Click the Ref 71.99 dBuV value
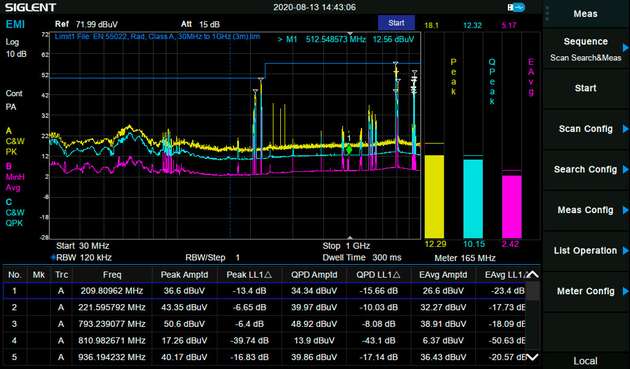The width and height of the screenshot is (630, 369). click(86, 25)
